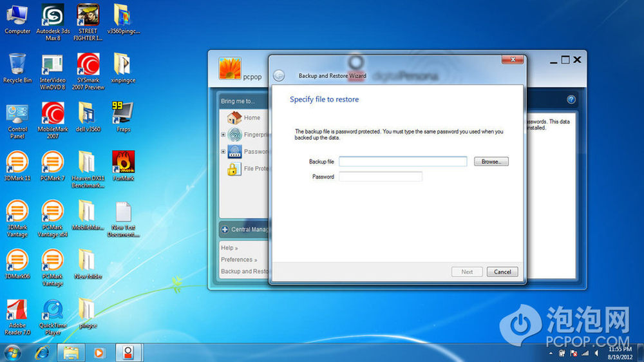Select MobileMark 2007 shortcut

click(x=53, y=121)
